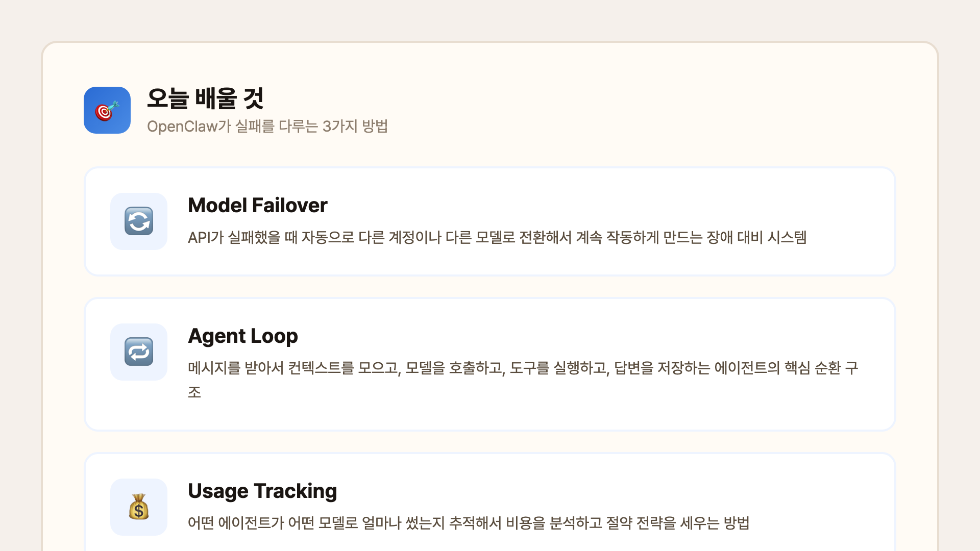Click the Usage Tracking description about 비용 분석
This screenshot has width=980, height=551.
tap(468, 523)
